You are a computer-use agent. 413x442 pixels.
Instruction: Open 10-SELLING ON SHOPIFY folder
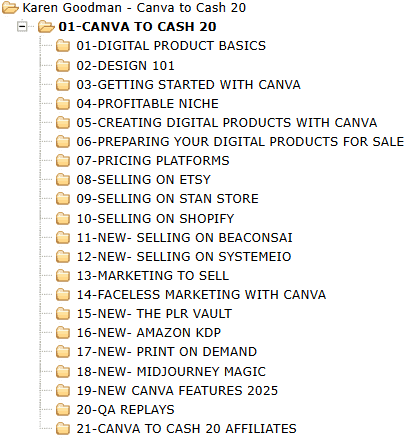pyautogui.click(x=155, y=219)
